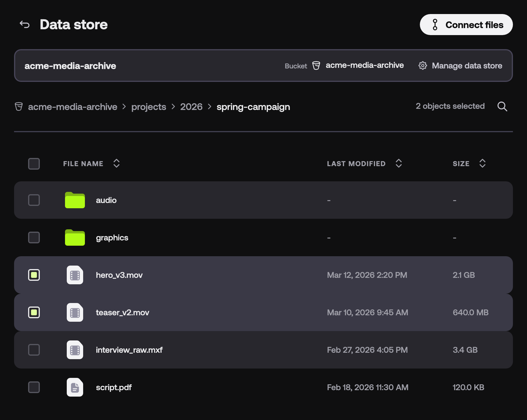
Task: Open the search magnifier icon
Action: coord(502,106)
